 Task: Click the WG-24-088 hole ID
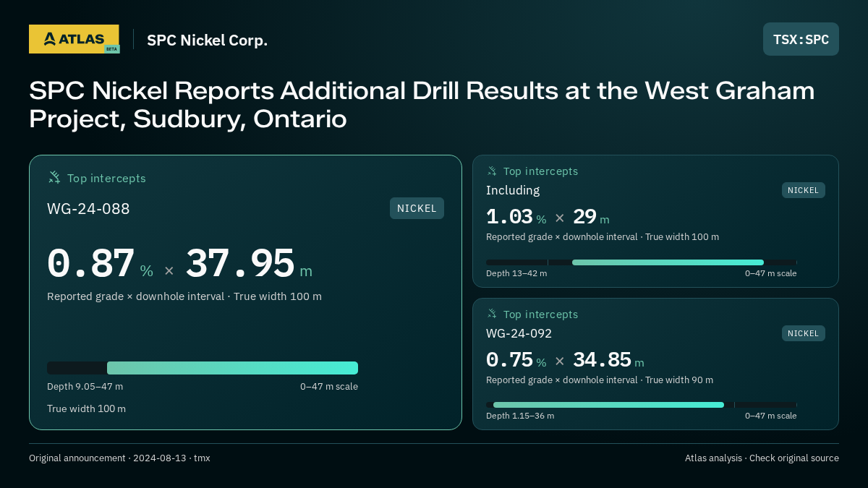coord(88,209)
